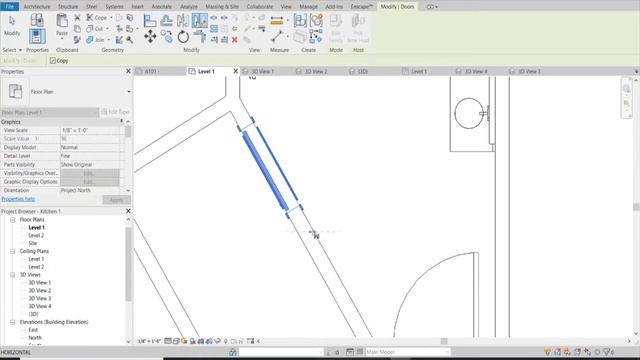Collapse the Floor Plans tree node
This screenshot has width=640, height=360.
[x=13, y=220]
